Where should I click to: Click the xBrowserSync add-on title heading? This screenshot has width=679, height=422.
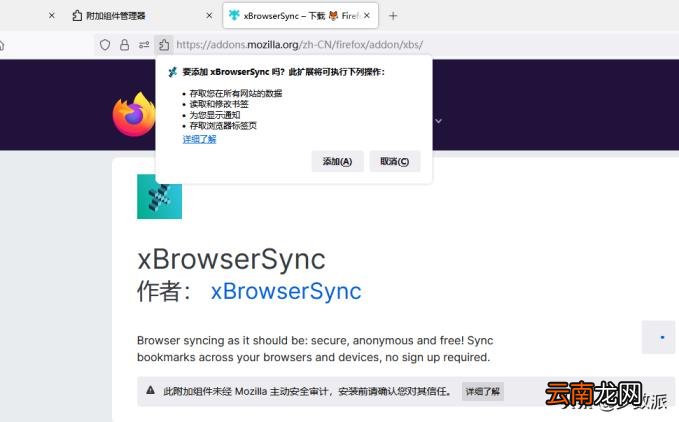231,259
